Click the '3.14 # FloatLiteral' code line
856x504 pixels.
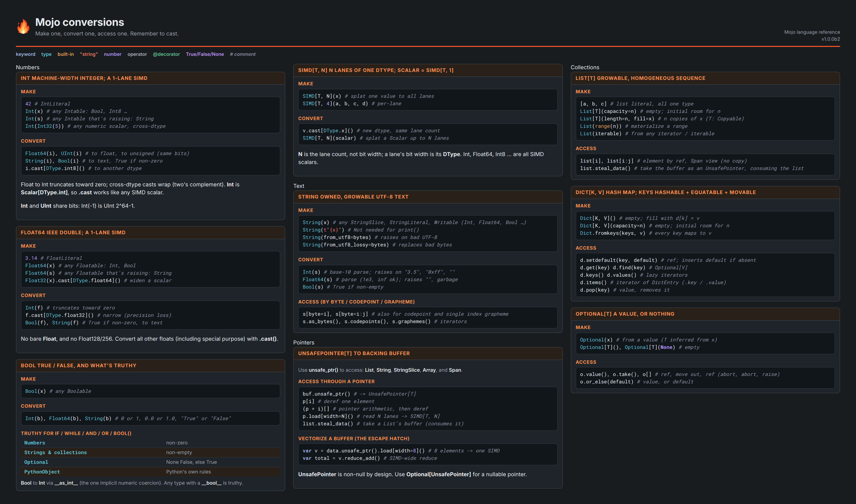pyautogui.click(x=54, y=258)
